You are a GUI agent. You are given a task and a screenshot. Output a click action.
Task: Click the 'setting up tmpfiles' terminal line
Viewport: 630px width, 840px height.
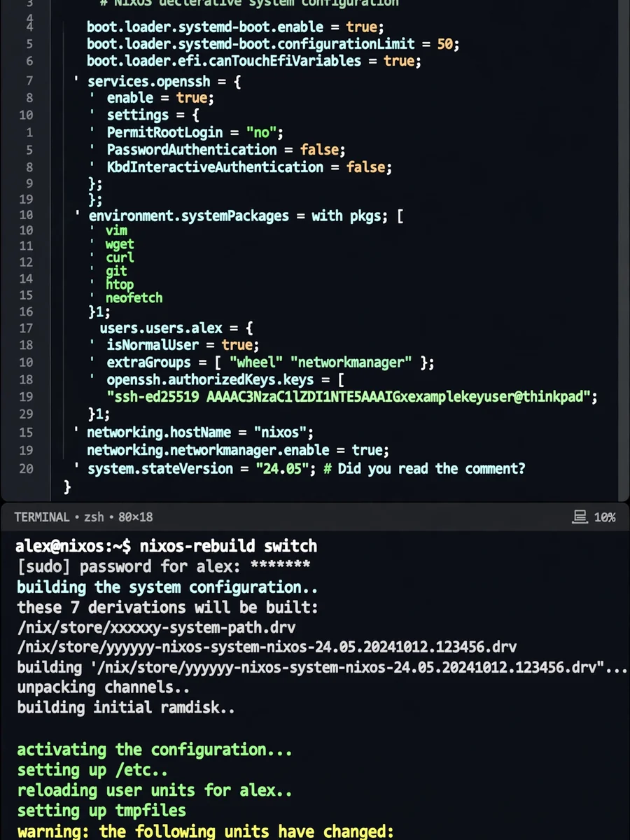click(101, 811)
